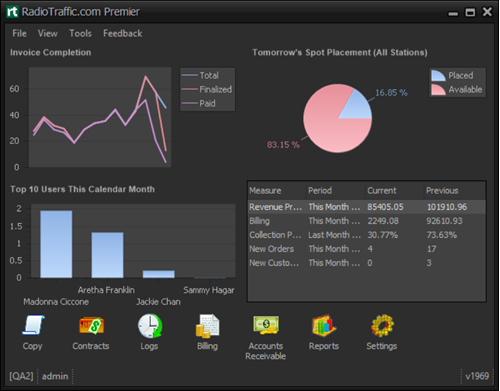
Task: Click Aretha Franklin's bar in chart
Action: coord(107,255)
